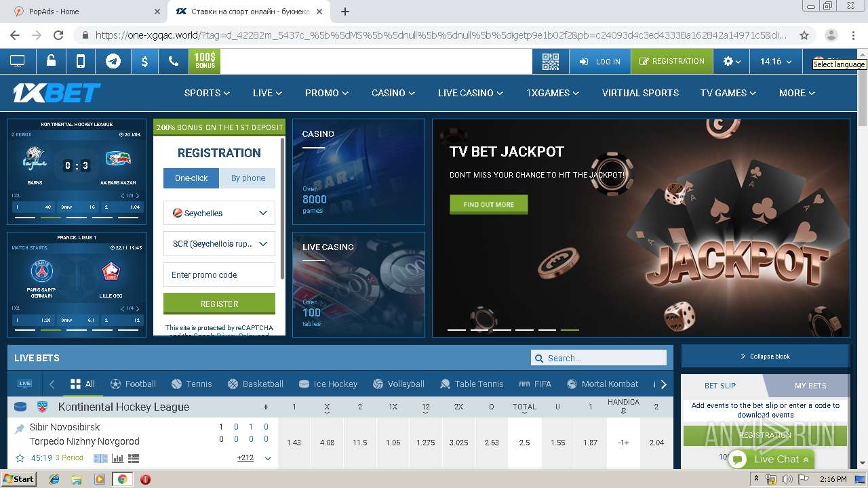The image size is (868, 488).
Task: Open the Seychelles country dropdown
Action: [x=219, y=213]
